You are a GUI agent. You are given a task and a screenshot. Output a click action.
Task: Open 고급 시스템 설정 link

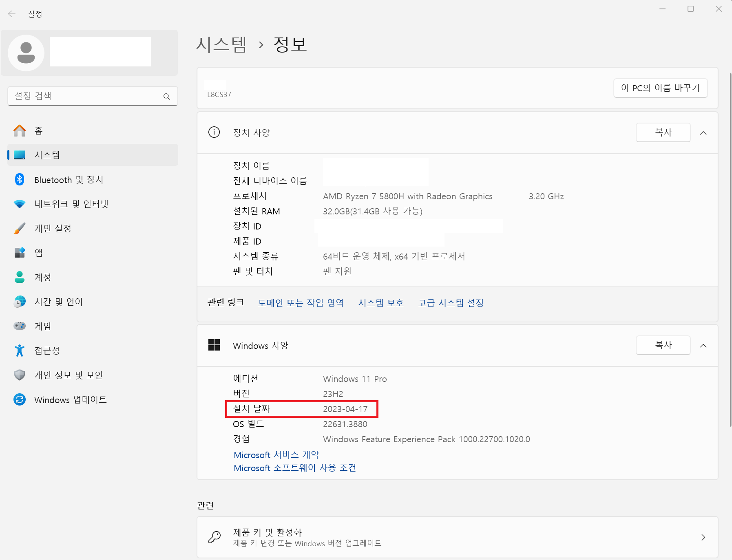point(451,303)
